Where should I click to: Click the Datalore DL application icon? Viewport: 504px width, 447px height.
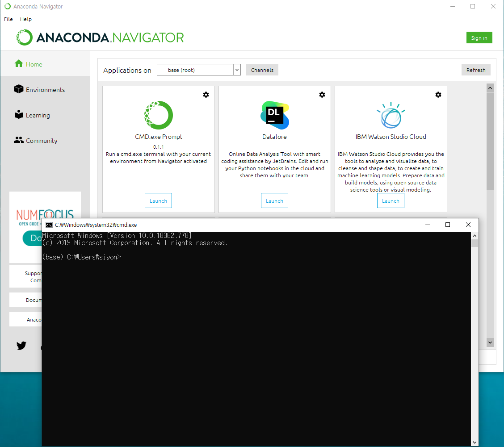274,115
